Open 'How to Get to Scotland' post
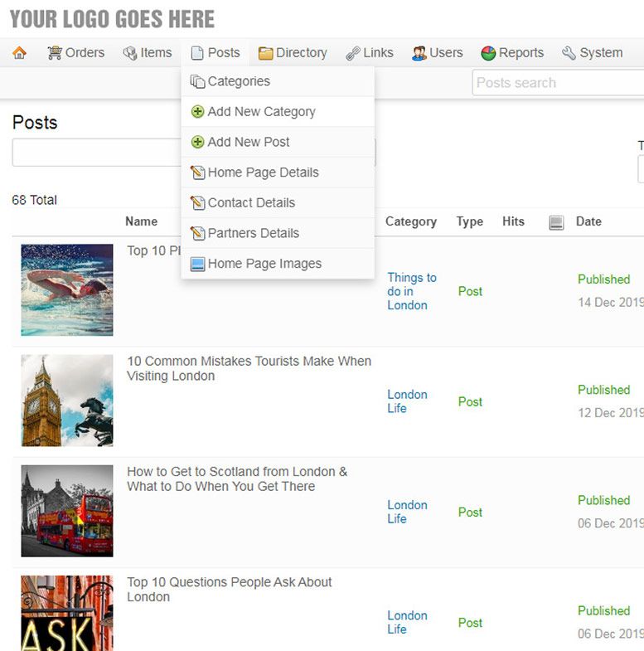This screenshot has width=644, height=651. coord(237,479)
